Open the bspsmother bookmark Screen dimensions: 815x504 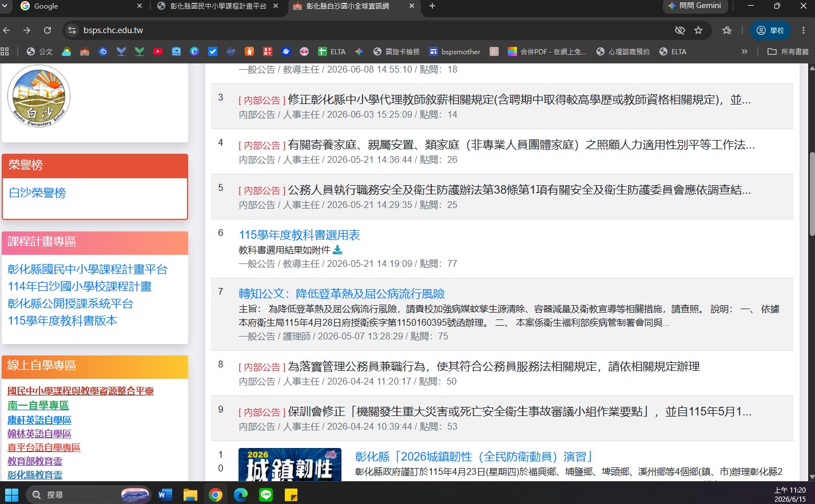[455, 51]
